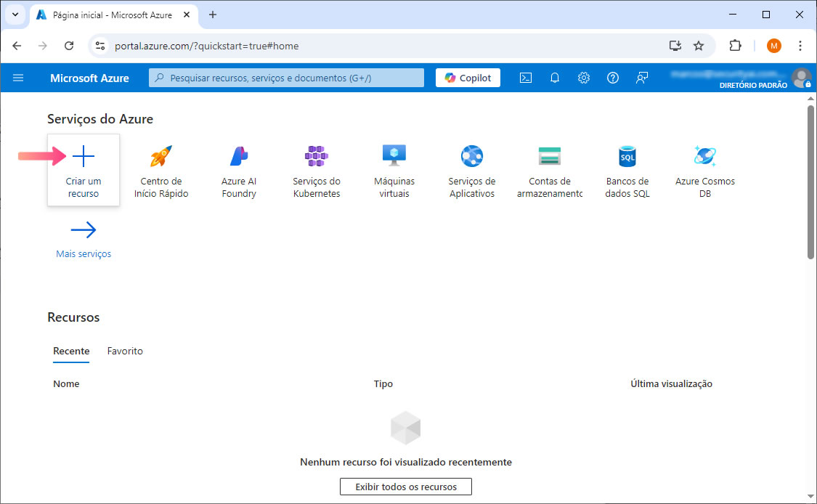Click the Última visualização column header
The width and height of the screenshot is (817, 504).
click(671, 383)
